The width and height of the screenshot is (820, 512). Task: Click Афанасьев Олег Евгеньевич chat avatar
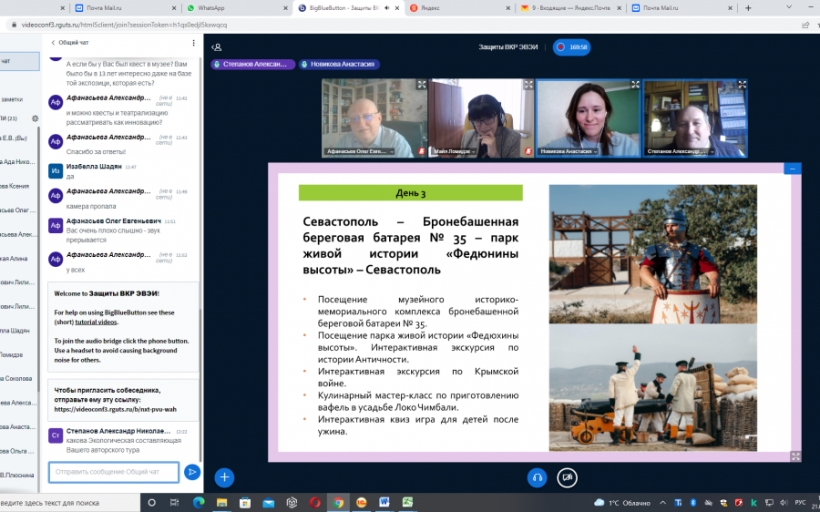click(55, 225)
